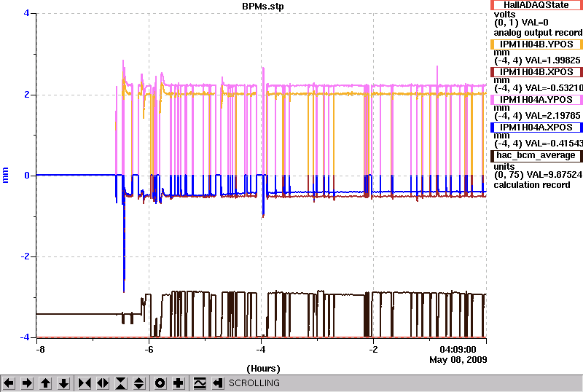
Task: Click the units label under hac_bcm_average
Action: point(504,167)
